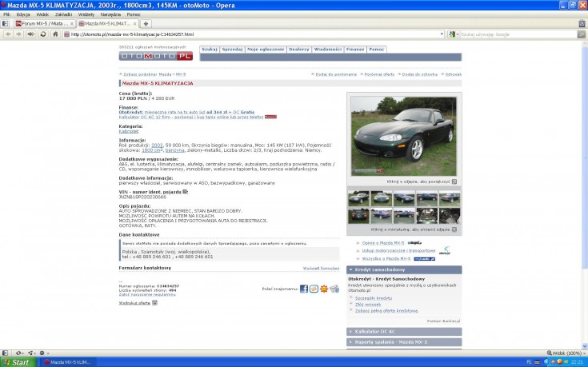Share the listing via the Facebook icon
The height and width of the screenshot is (367, 588).
point(304,289)
